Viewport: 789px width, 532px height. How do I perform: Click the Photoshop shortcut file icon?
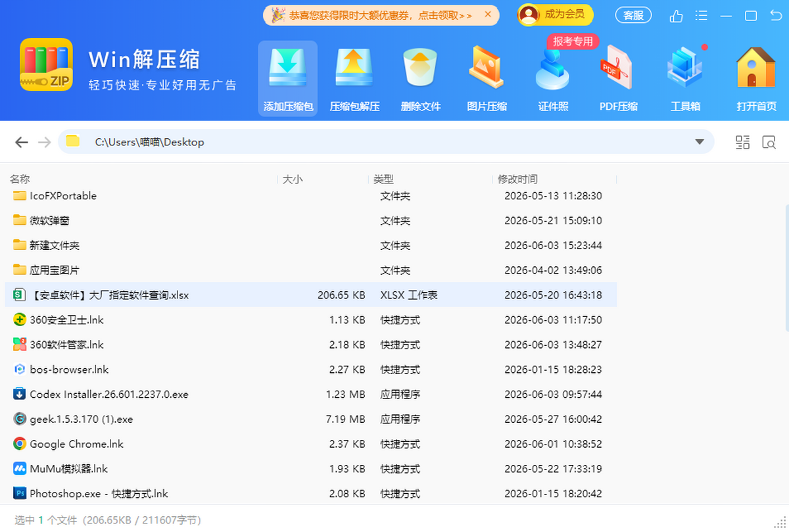(x=20, y=493)
